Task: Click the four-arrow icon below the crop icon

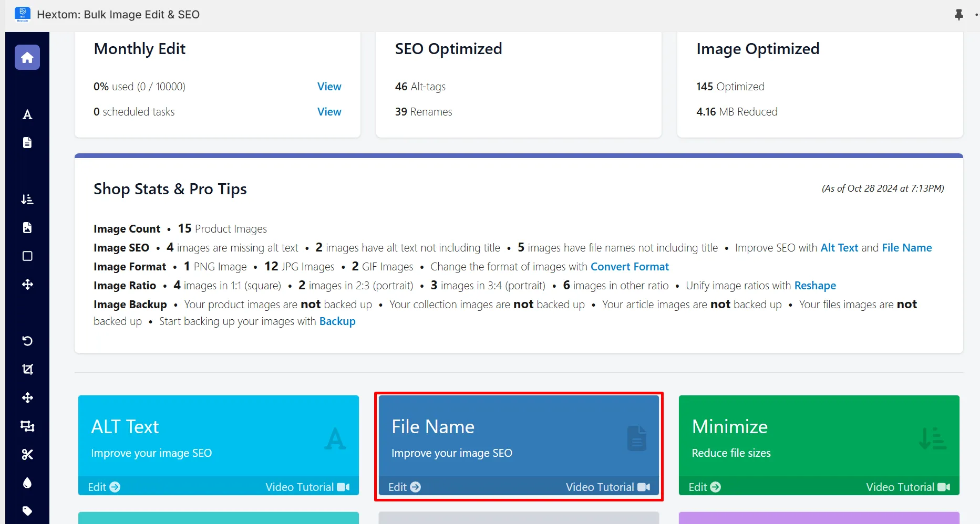Action: 27,398
